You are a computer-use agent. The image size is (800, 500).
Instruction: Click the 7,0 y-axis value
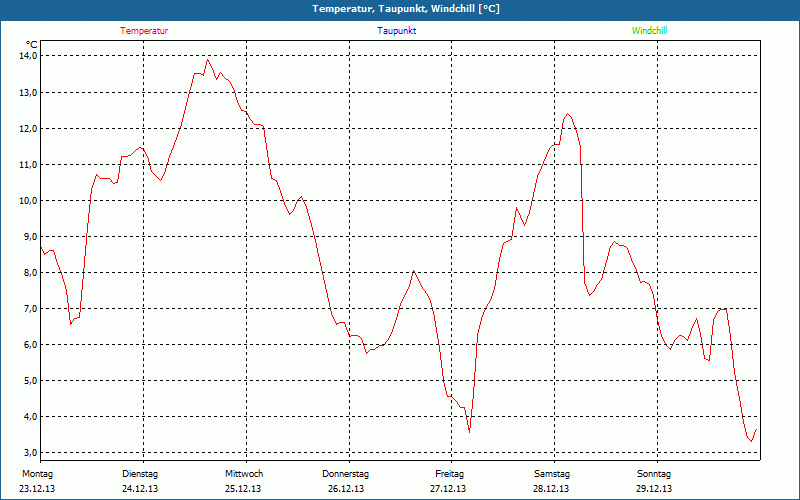tap(31, 309)
